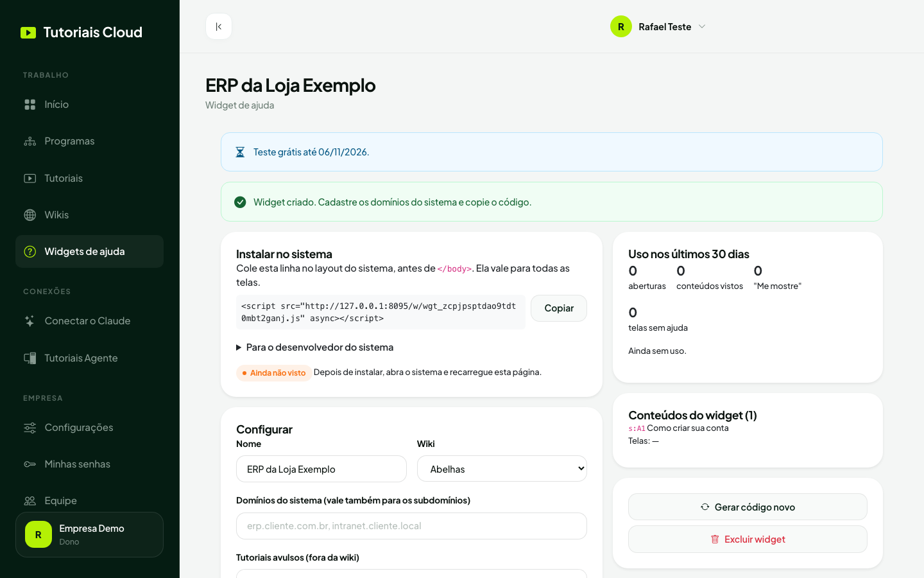Click Gerar código novo button
This screenshot has width=924, height=578.
(748, 507)
